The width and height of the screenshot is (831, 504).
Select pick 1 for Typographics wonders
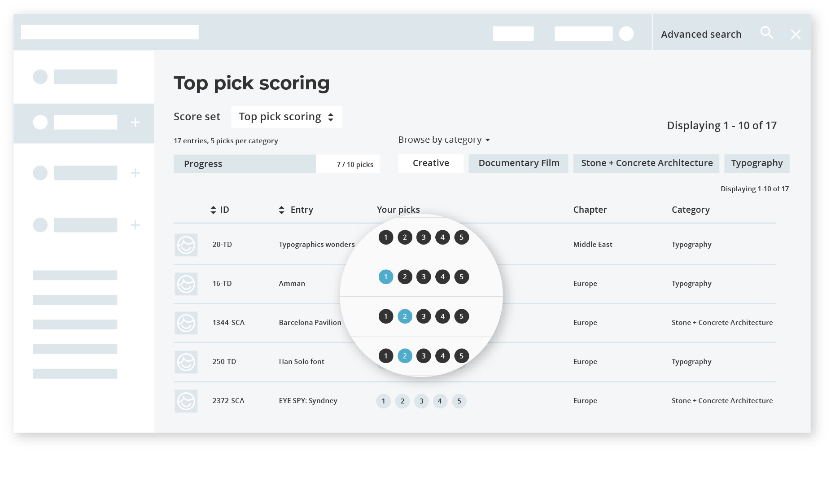[385, 237]
